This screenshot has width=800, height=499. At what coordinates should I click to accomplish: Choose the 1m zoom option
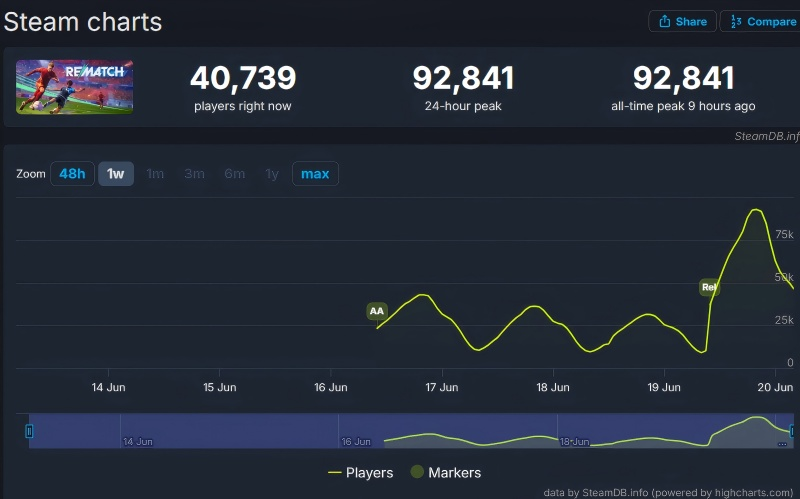[155, 174]
